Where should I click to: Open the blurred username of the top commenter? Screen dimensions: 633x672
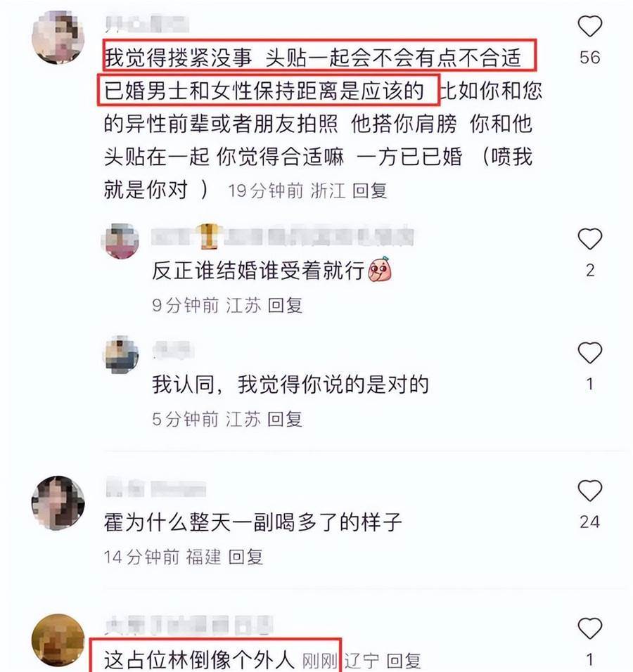click(x=147, y=24)
